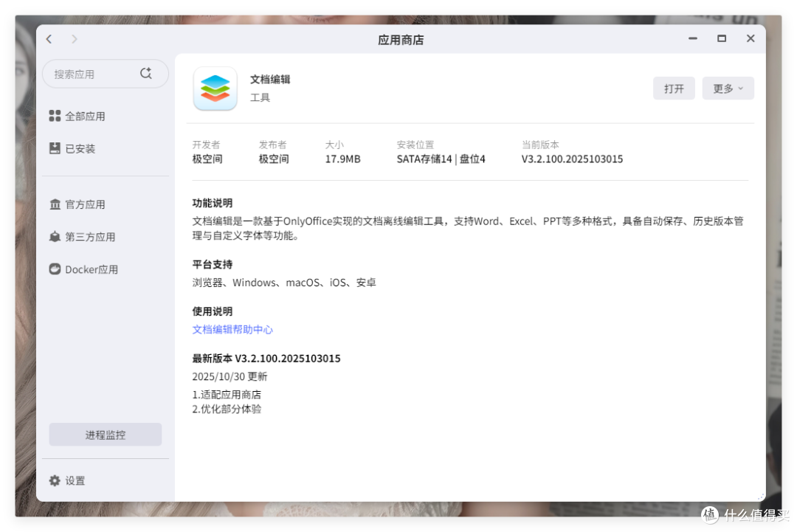Click the 使用说明 heading

click(212, 311)
